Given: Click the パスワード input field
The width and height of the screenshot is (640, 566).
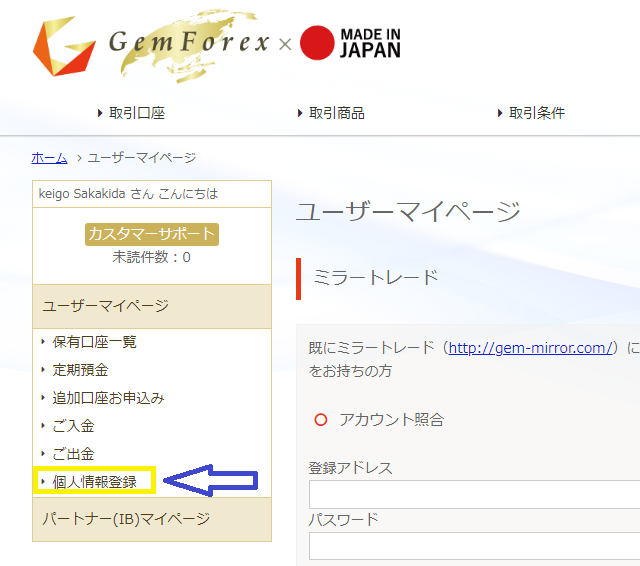Looking at the screenshot, I should (474, 546).
